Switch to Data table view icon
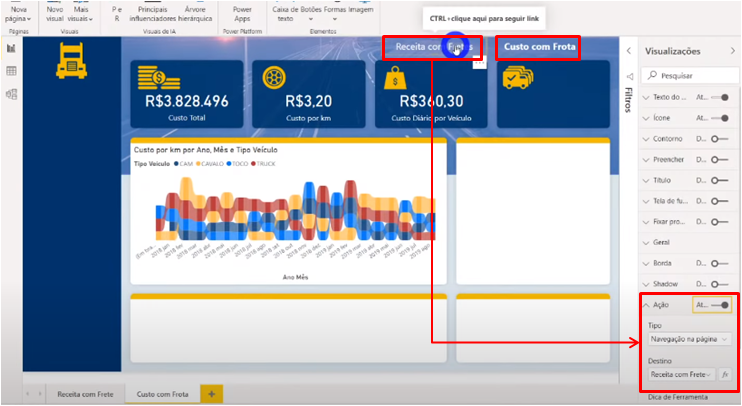 pos(11,71)
